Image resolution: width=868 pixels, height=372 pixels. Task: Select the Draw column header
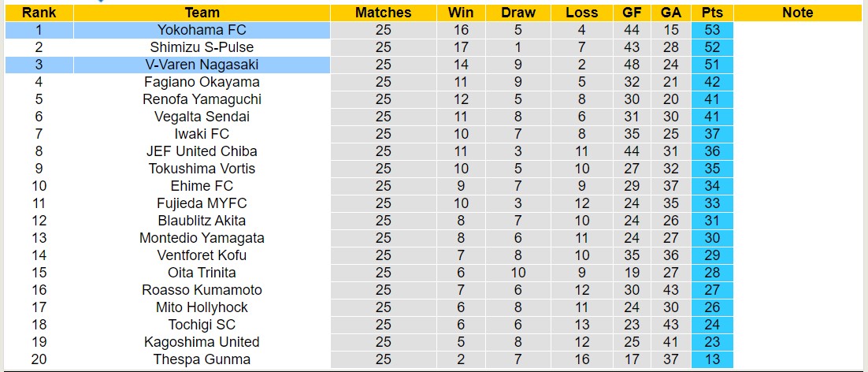517,13
